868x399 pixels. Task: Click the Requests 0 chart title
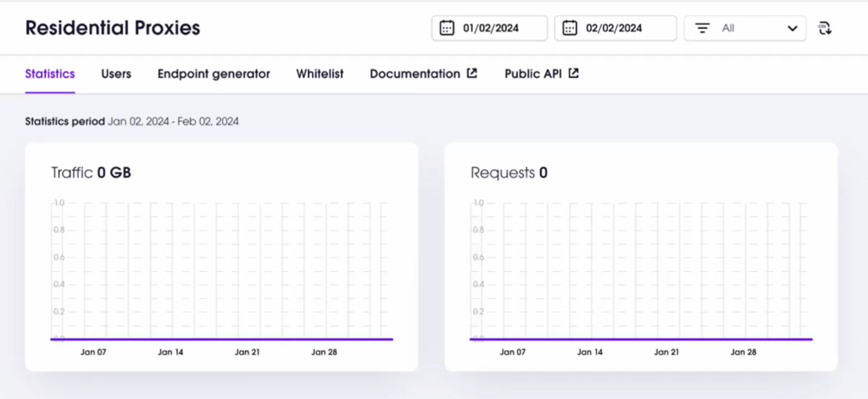[509, 174]
